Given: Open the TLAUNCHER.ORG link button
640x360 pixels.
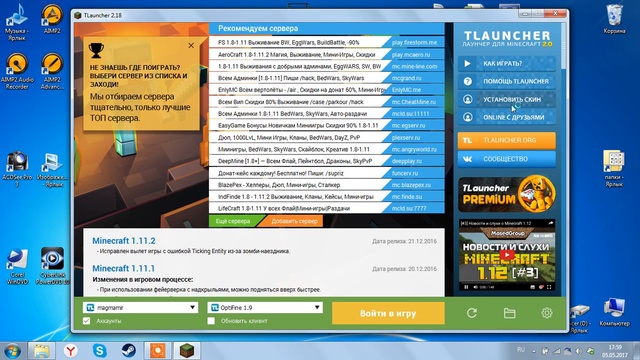Looking at the screenshot, I should (507, 140).
